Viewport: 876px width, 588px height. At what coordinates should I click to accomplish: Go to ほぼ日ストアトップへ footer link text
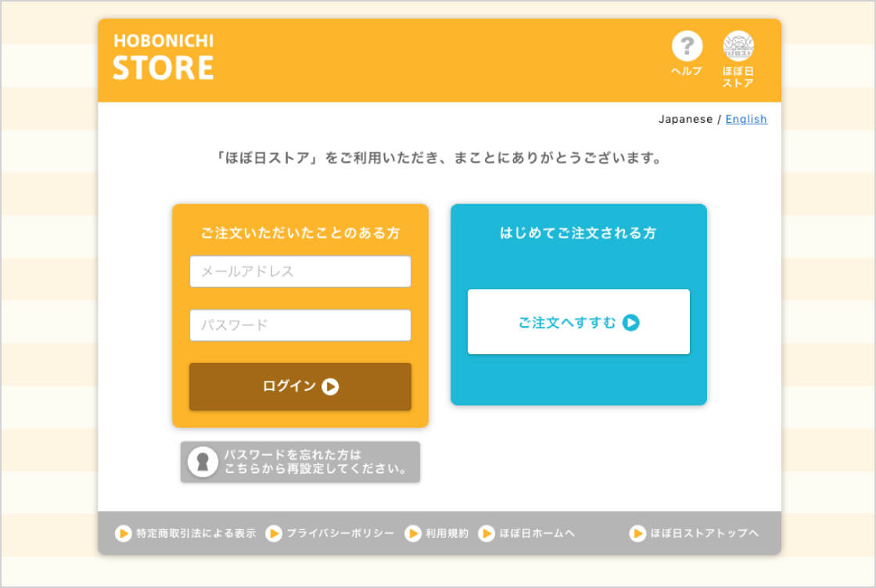(705, 533)
